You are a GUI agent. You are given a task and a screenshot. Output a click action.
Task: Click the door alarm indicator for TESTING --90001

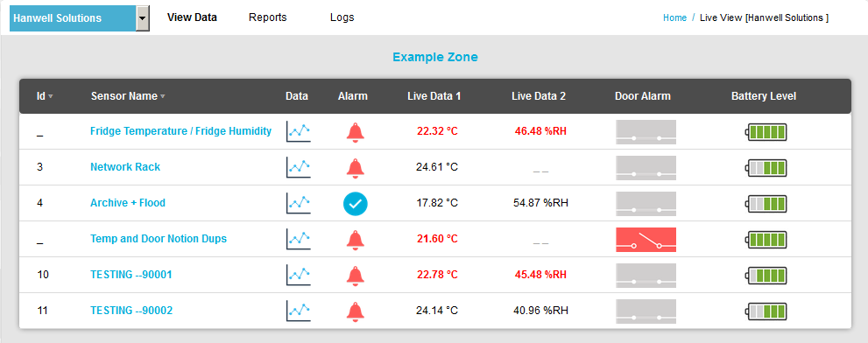click(646, 276)
